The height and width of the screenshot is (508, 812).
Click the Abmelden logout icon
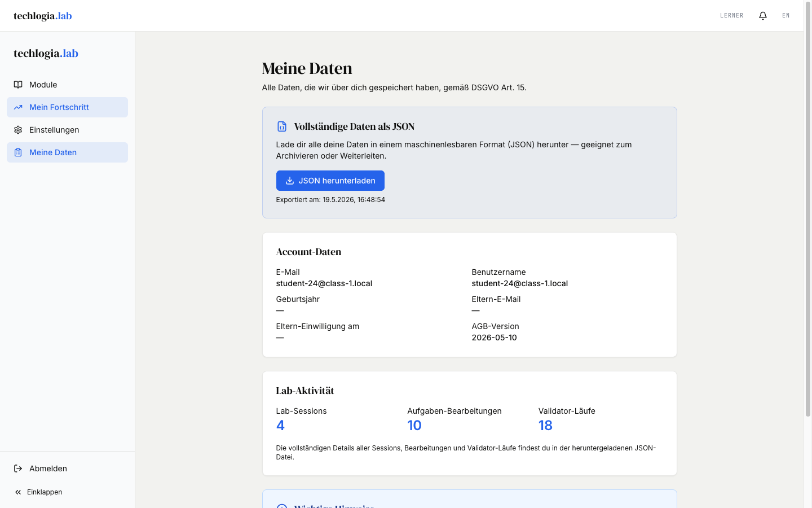point(18,468)
